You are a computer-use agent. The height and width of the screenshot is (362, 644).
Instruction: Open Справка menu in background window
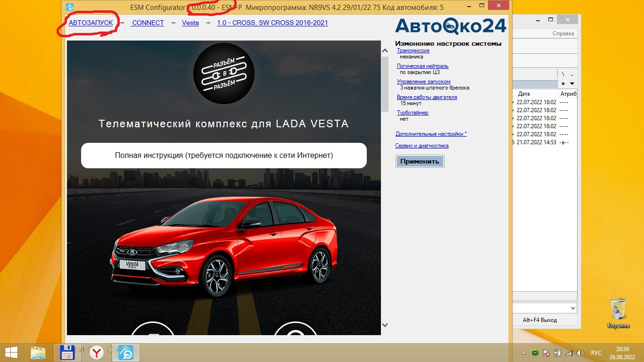pyautogui.click(x=563, y=33)
